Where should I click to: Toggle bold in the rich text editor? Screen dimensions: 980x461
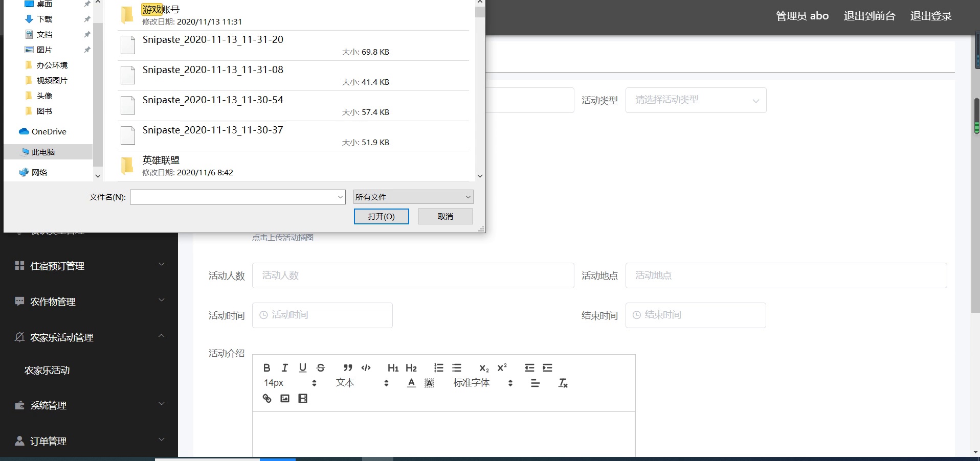(x=266, y=368)
